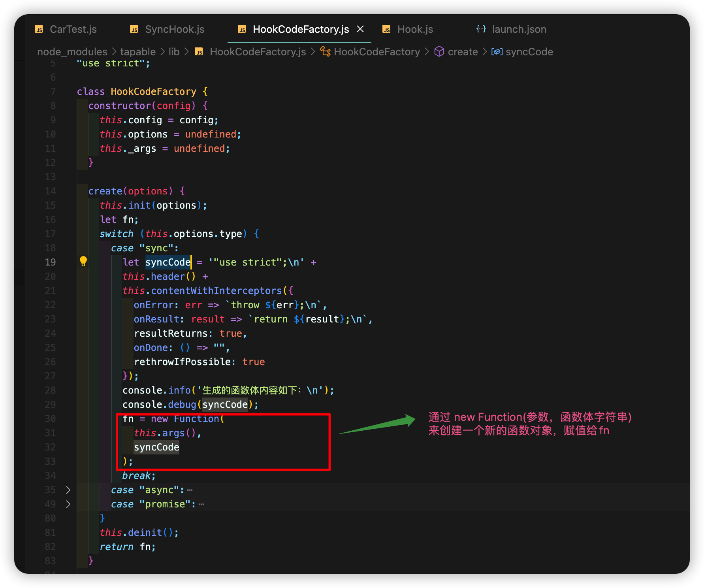Image resolution: width=704 pixels, height=588 pixels.
Task: Click the method cube icon in breadcrumb
Action: click(439, 51)
